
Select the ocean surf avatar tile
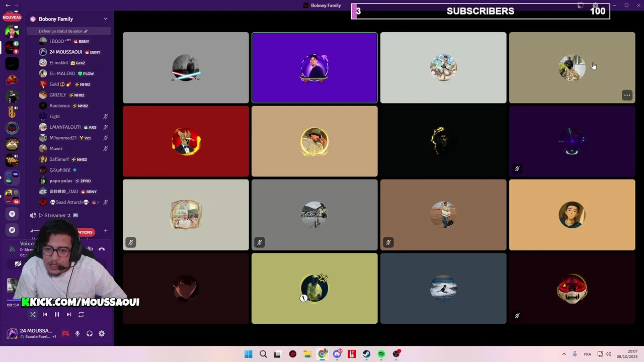coord(443,289)
